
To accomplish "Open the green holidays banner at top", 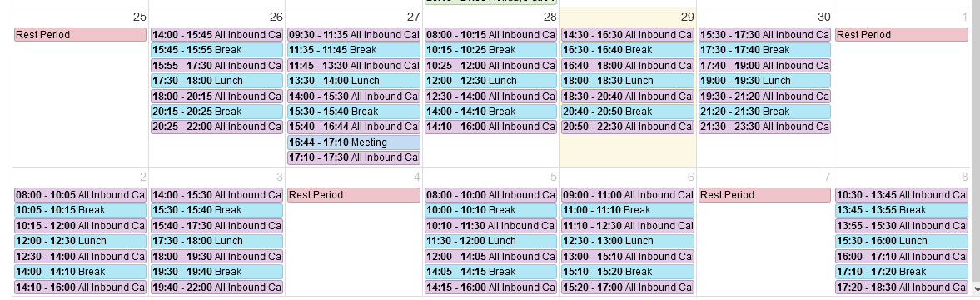I will click(490, 2).
